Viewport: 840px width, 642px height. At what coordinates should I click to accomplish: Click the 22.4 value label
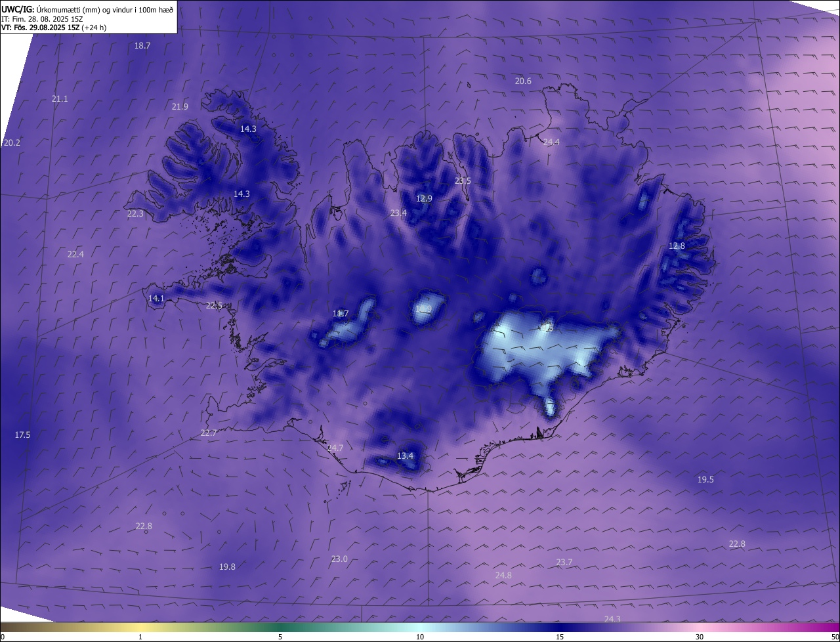[75, 254]
